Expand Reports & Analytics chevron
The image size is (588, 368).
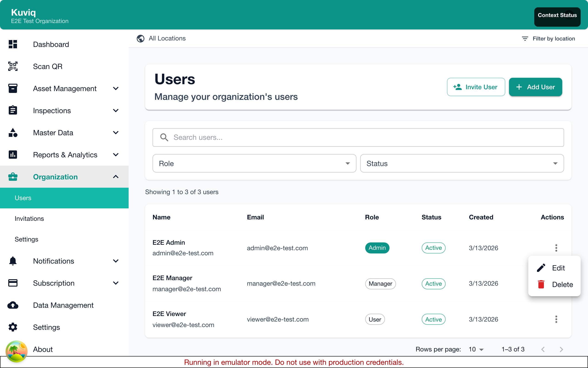(x=116, y=155)
